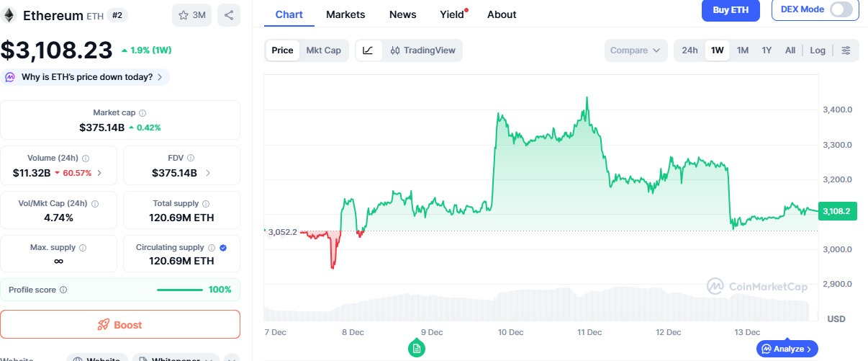The width and height of the screenshot is (868, 361).
Task: Switch chart to Mkt Cap view
Action: tap(323, 50)
